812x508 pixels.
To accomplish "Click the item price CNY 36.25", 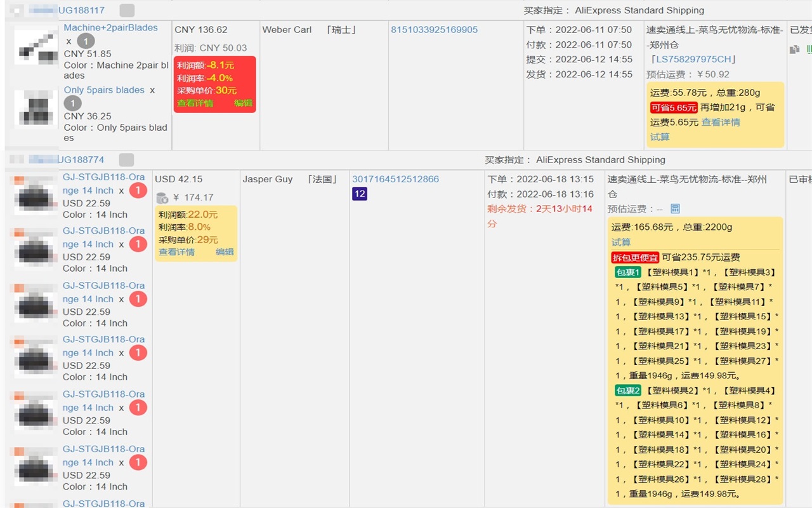I will tap(88, 116).
